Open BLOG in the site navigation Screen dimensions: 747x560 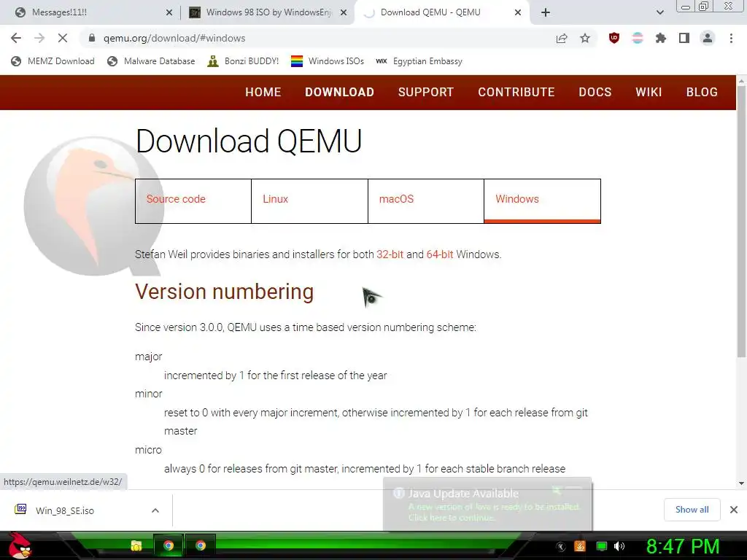pos(702,93)
